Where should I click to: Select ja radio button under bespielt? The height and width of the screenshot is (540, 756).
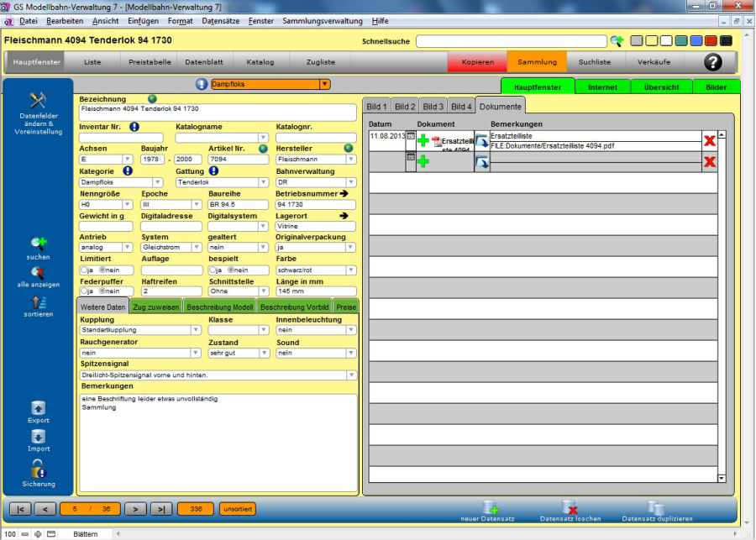213,270
